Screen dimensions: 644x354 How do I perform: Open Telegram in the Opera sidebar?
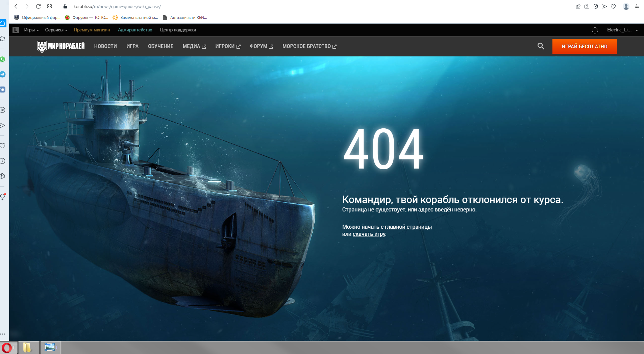click(3, 74)
